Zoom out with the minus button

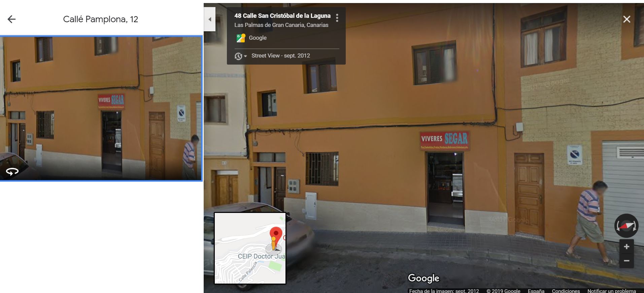click(x=626, y=261)
